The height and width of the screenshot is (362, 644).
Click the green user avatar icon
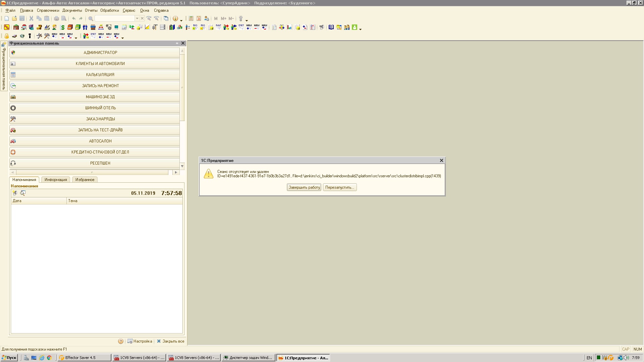point(355,27)
